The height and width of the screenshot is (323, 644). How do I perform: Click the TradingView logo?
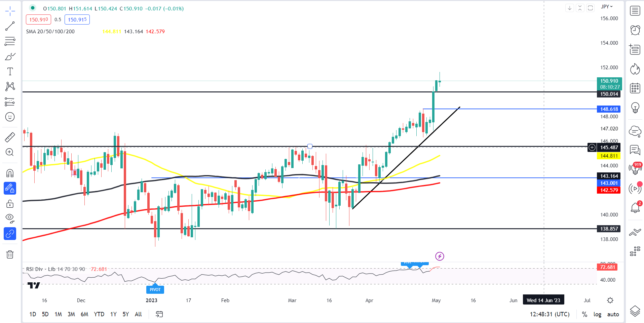pyautogui.click(x=34, y=285)
